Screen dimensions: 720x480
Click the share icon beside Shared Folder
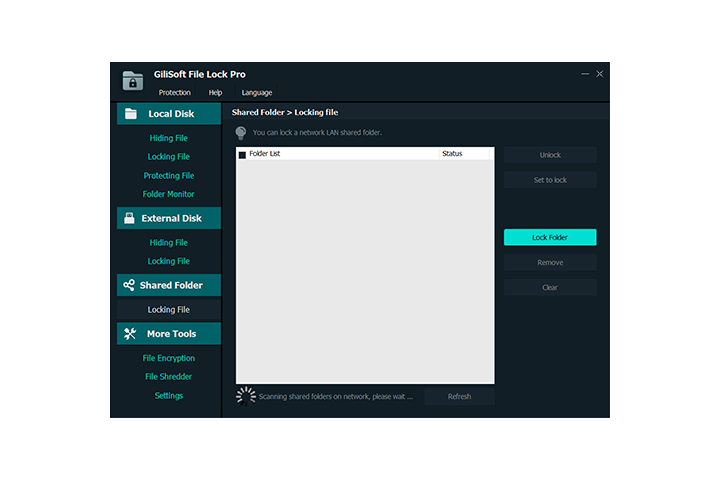coord(129,285)
